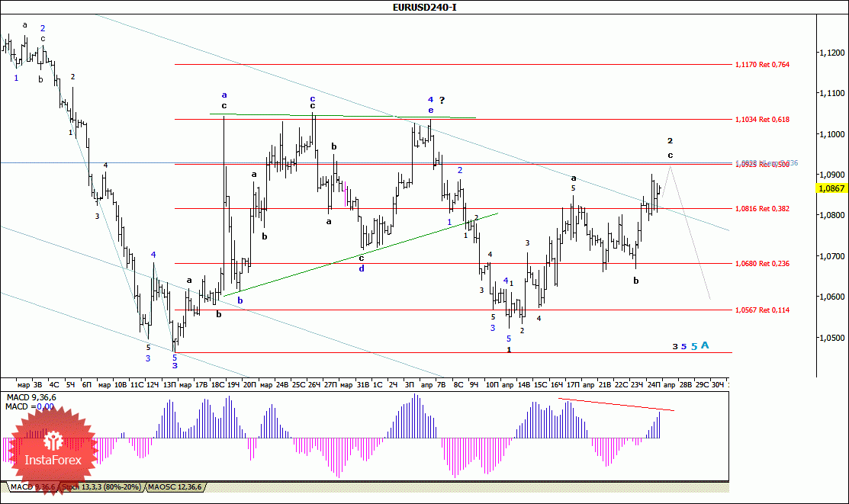Click the 14В date on time axis

pyautogui.click(x=523, y=385)
